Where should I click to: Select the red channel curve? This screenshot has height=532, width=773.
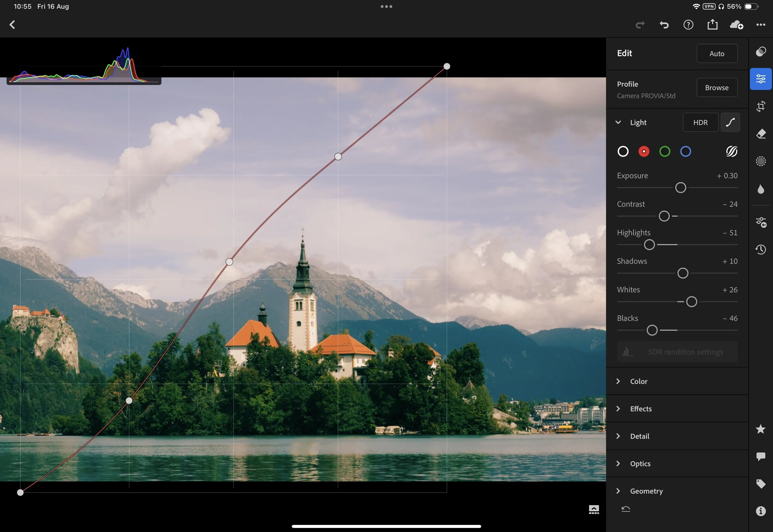pos(643,152)
